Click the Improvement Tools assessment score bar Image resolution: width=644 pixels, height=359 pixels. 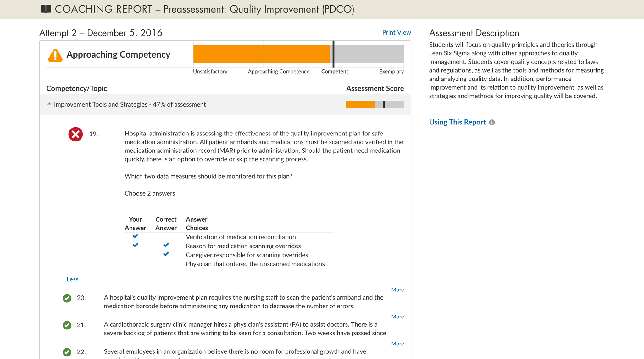click(375, 104)
